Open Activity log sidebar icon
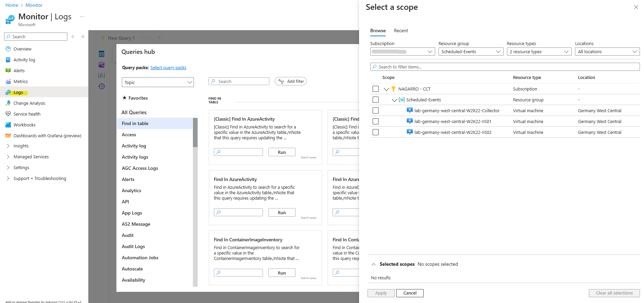The image size is (644, 303). coord(8,60)
